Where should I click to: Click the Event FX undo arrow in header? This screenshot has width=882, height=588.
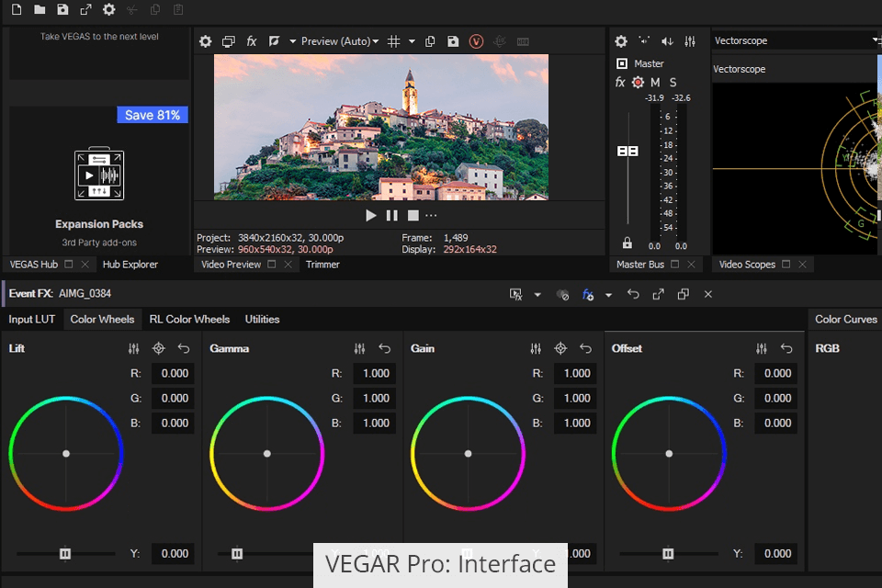633,294
